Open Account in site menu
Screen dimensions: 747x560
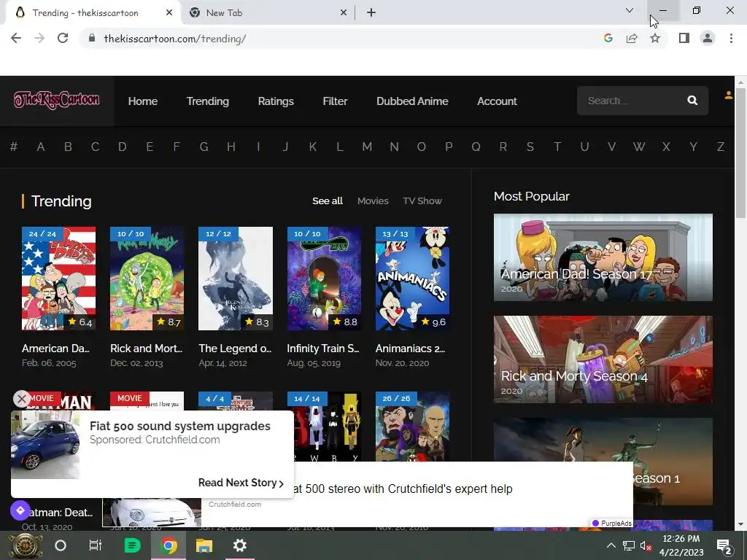pos(497,101)
